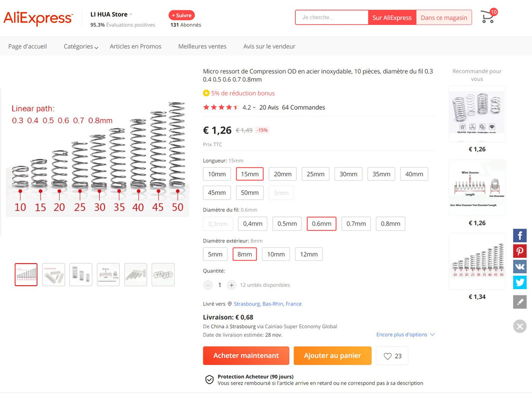Click Ajouter au panier button
The height and width of the screenshot is (399, 532).
(x=332, y=356)
